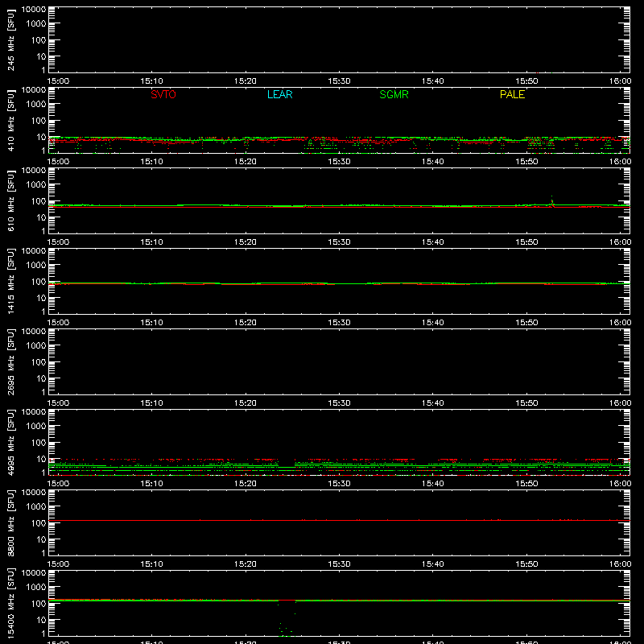
Task: Click the 10 tick value on 8800 MHz axis
Action: [x=42, y=539]
